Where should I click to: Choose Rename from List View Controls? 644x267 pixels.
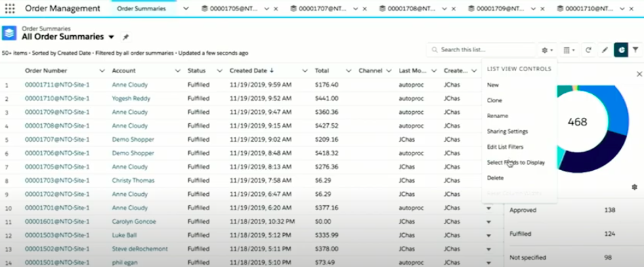point(497,116)
